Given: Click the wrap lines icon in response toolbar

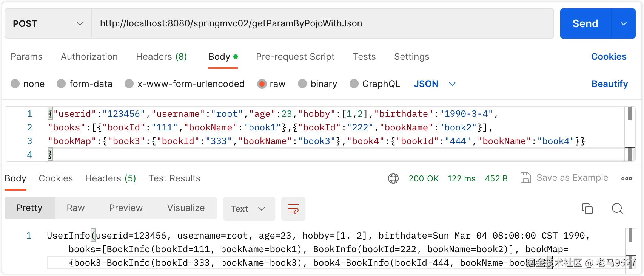Looking at the screenshot, I should (293, 209).
